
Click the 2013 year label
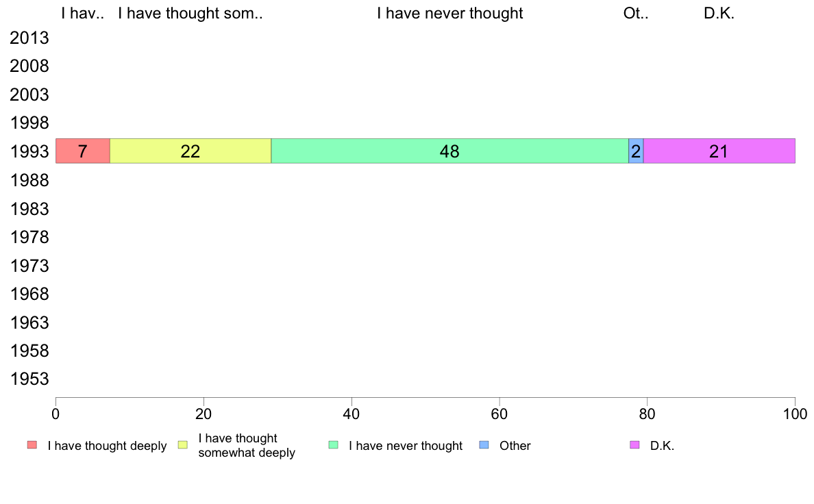[x=29, y=38]
